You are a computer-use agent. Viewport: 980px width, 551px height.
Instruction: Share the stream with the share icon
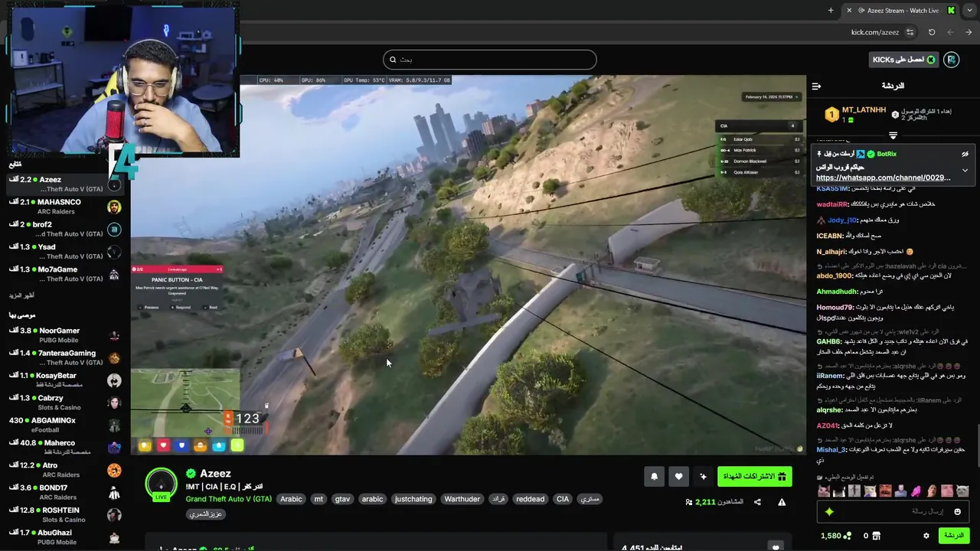pos(757,502)
